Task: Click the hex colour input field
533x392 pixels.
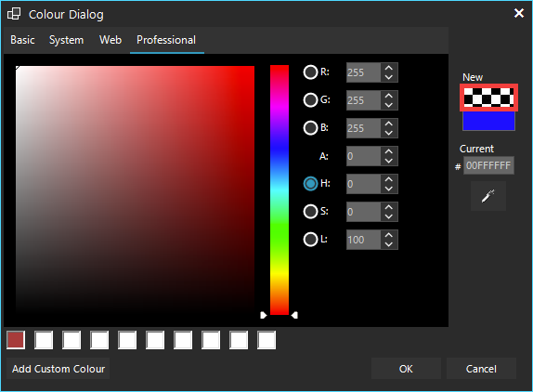Action: [x=488, y=165]
